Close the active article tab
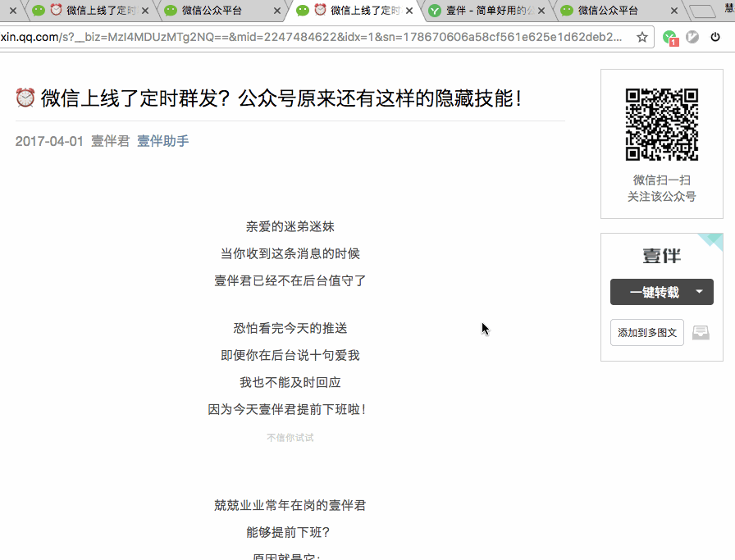 pos(409,11)
